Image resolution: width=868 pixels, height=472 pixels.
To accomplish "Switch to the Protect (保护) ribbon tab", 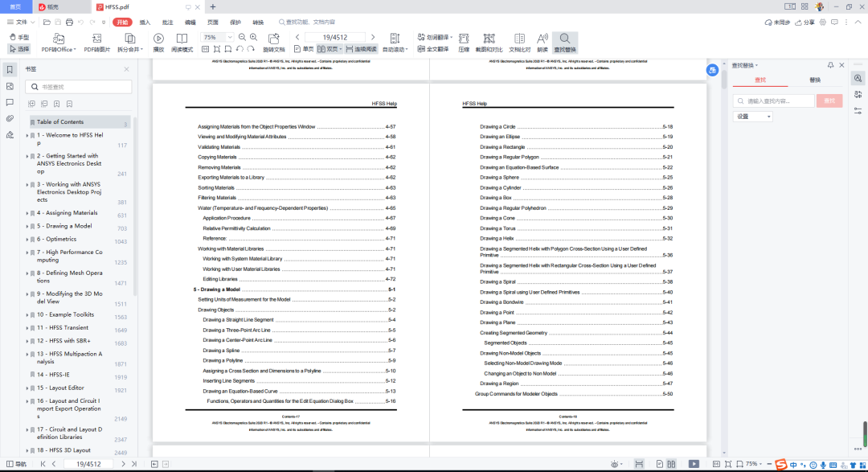I will click(235, 23).
